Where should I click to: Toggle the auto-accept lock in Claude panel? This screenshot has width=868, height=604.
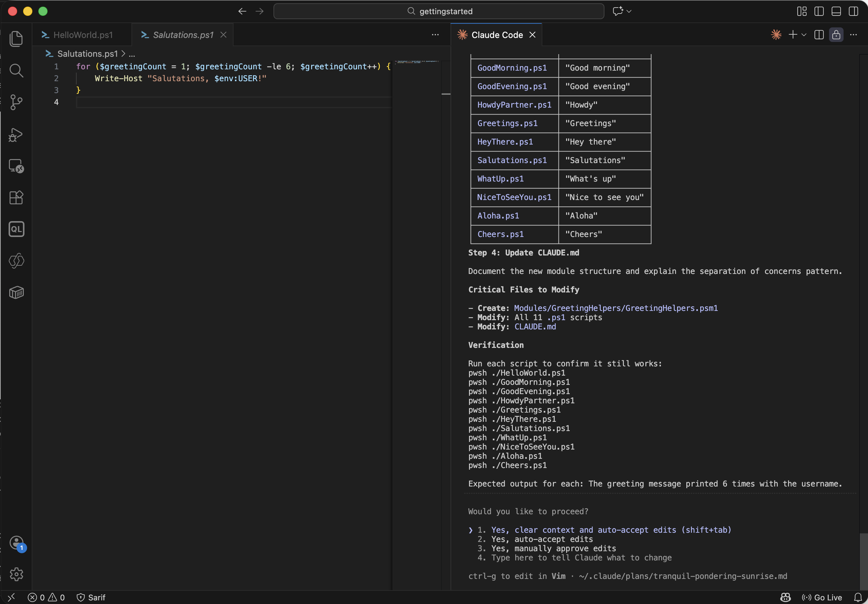(836, 34)
